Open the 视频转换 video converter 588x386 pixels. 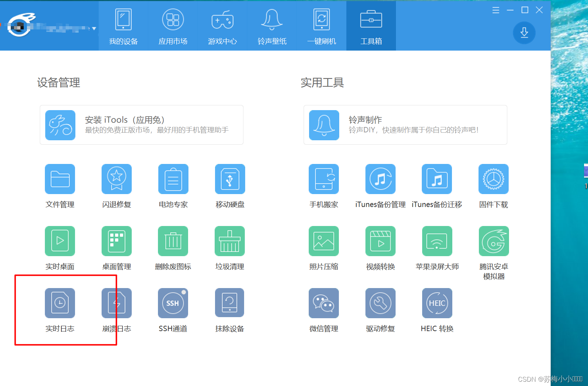coord(381,241)
